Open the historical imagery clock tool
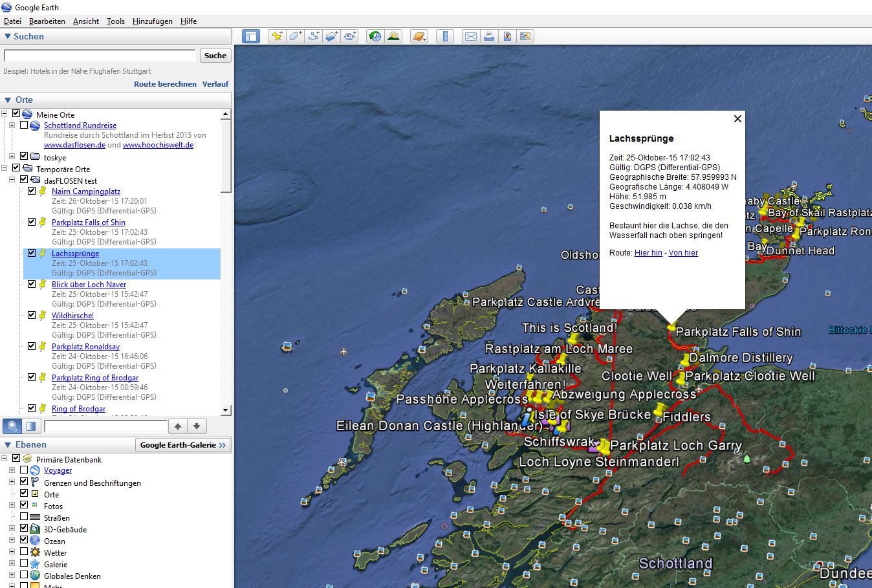 pos(375,36)
